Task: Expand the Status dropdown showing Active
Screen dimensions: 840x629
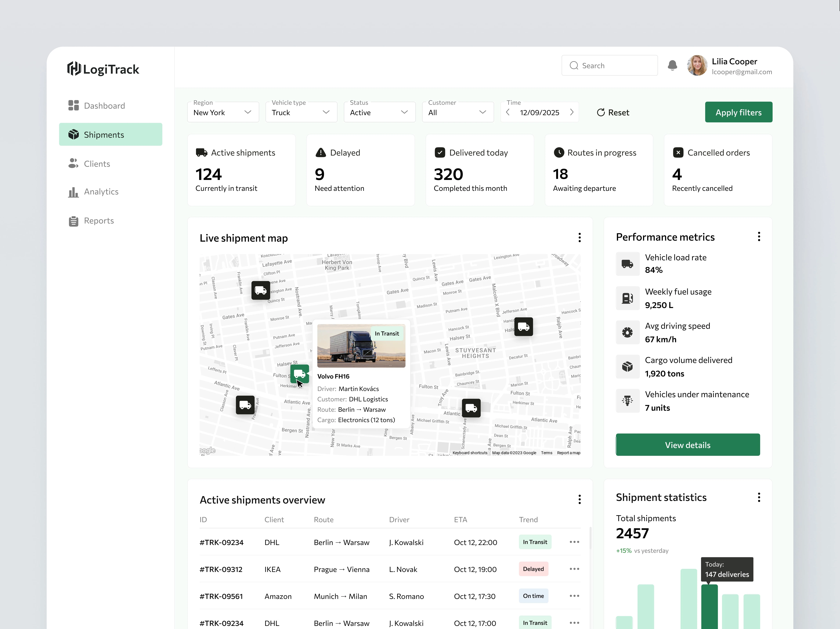Action: pyautogui.click(x=379, y=112)
